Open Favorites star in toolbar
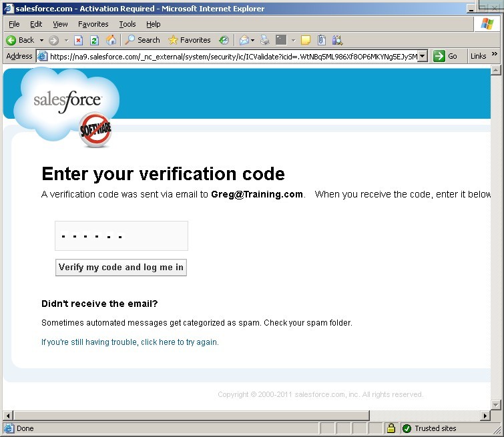Viewport: 504px width, 437px height. click(190, 40)
